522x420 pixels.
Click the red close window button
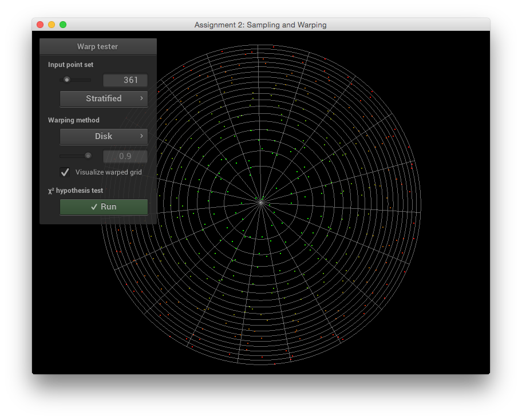coord(40,25)
